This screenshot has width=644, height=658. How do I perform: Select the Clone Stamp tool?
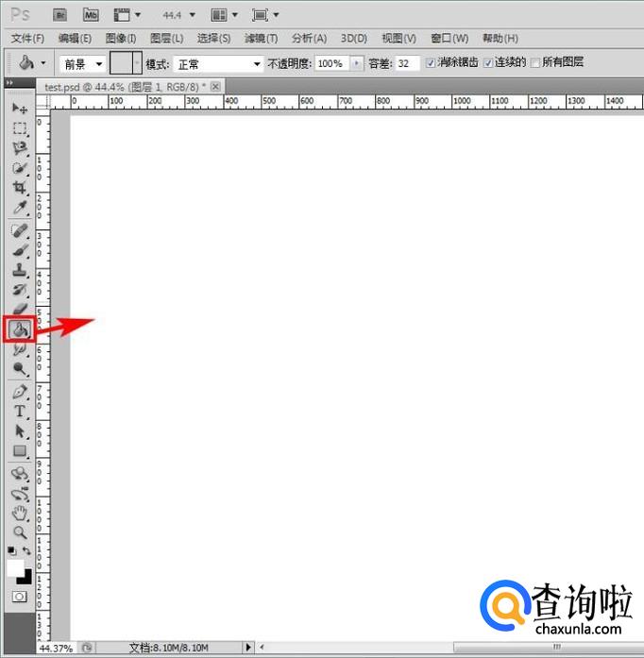(19, 270)
